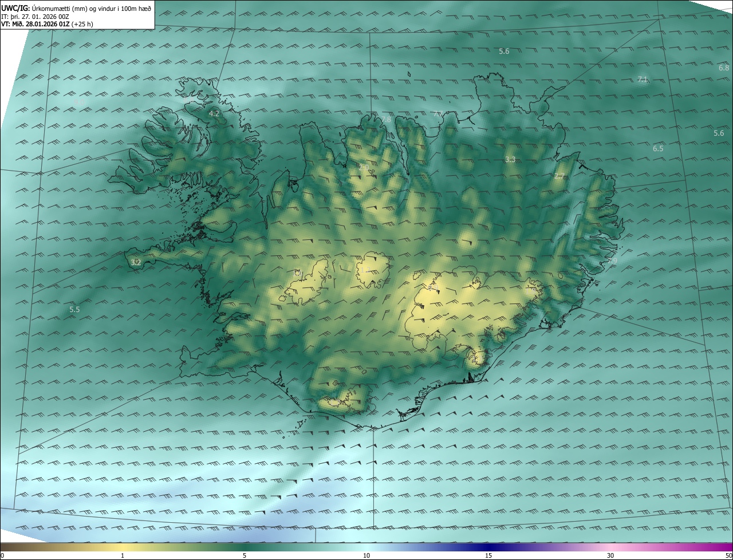Click the 3.2 value label on the map
The width and height of the screenshot is (733, 560).
point(136,262)
